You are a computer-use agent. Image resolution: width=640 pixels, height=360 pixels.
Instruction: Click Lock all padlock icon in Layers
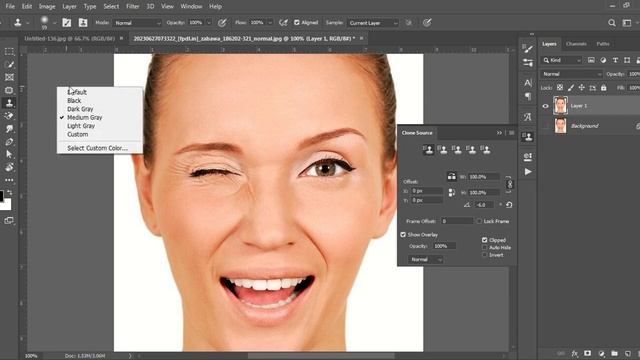[x=603, y=88]
